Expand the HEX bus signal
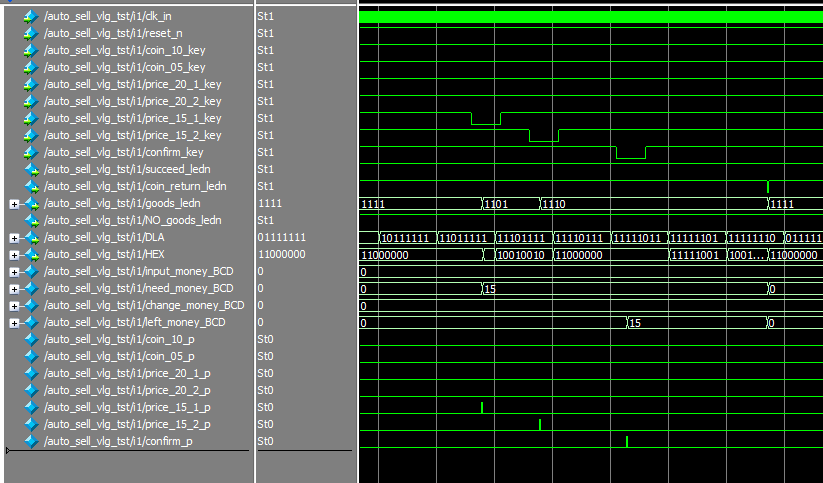This screenshot has width=823, height=483. tap(14, 254)
